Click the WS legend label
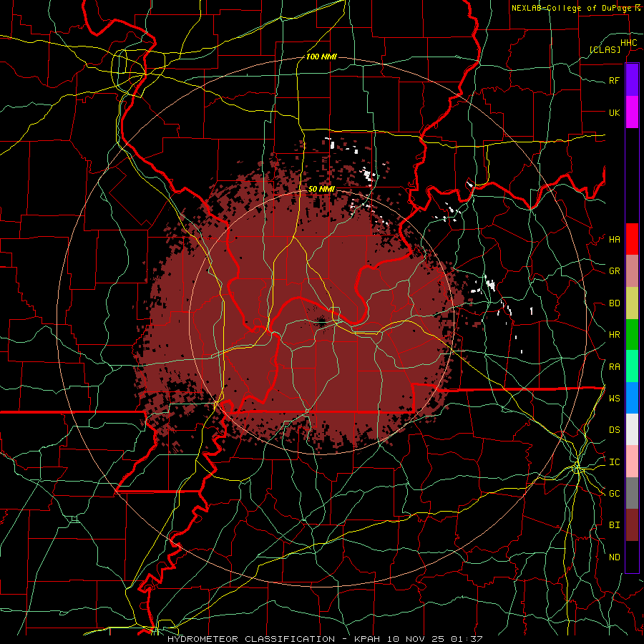644x644 pixels. coord(614,398)
